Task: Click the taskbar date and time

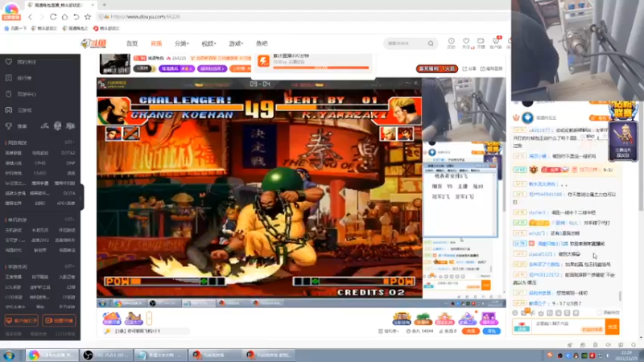Action: coord(626,356)
